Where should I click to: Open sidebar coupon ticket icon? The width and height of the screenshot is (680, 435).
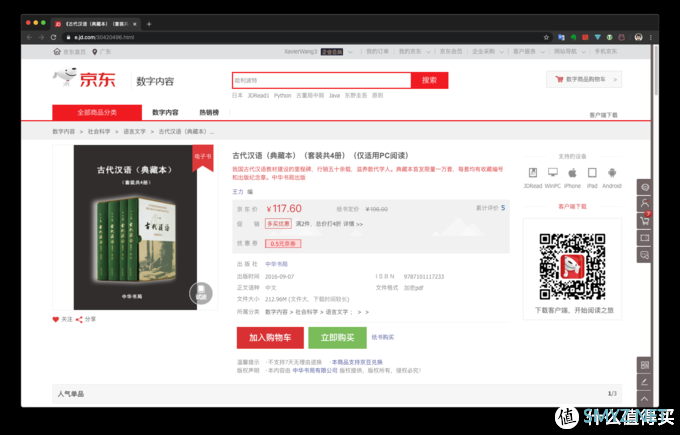(644, 238)
